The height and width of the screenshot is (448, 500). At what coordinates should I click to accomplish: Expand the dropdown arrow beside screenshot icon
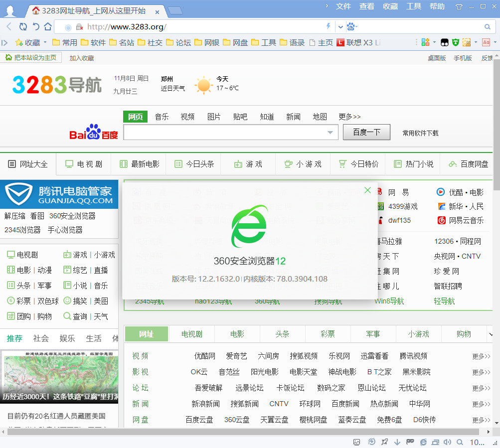476,42
